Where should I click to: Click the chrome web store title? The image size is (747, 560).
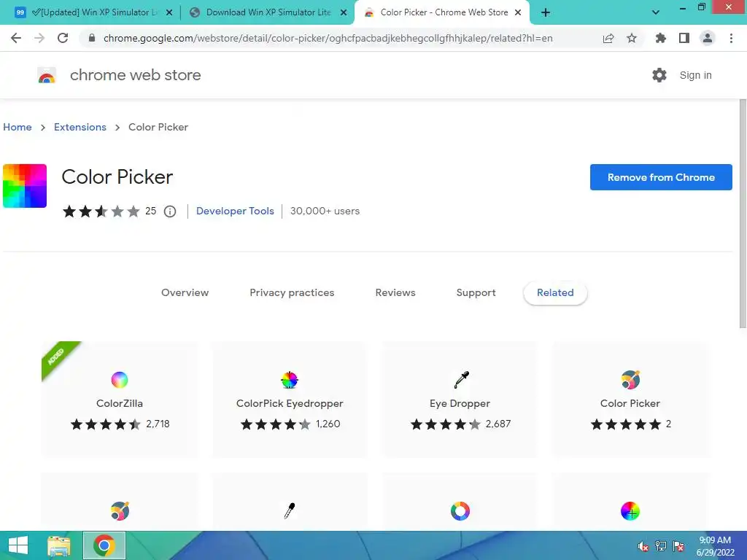tap(135, 75)
